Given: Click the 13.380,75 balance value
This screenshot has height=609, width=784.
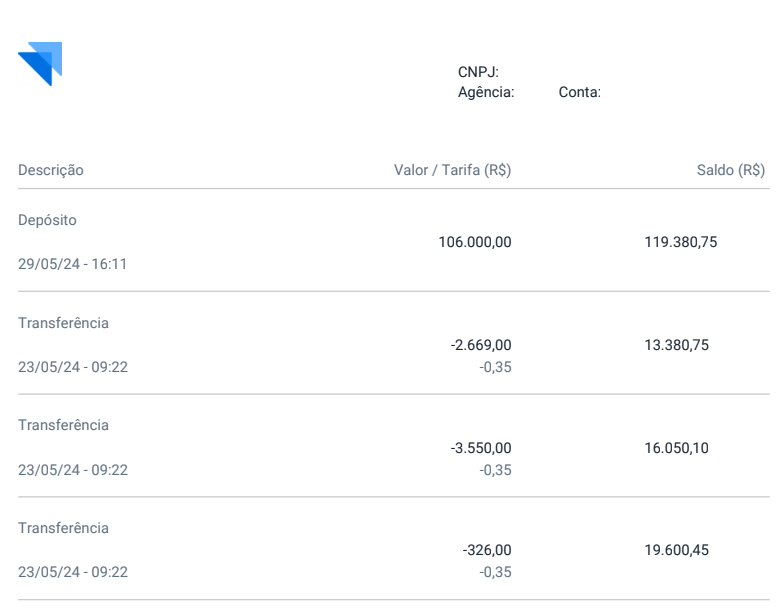Looking at the screenshot, I should (x=676, y=345).
